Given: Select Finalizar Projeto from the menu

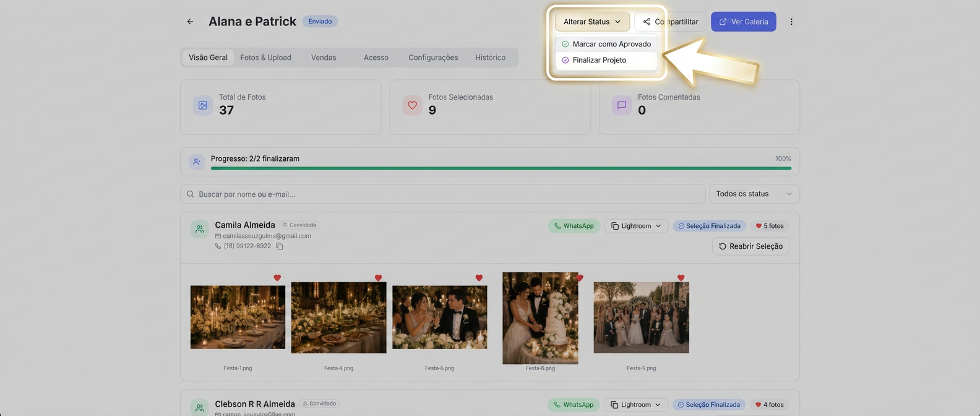Looking at the screenshot, I should [x=606, y=60].
